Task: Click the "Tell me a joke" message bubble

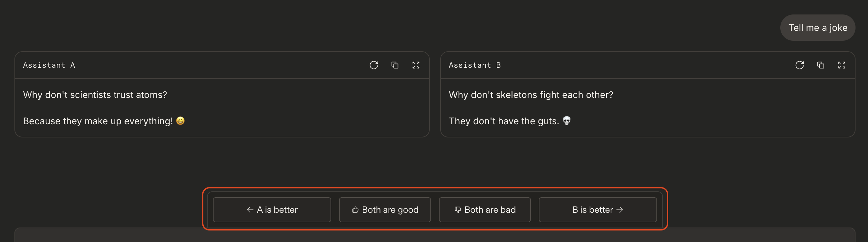Action: pos(817,28)
